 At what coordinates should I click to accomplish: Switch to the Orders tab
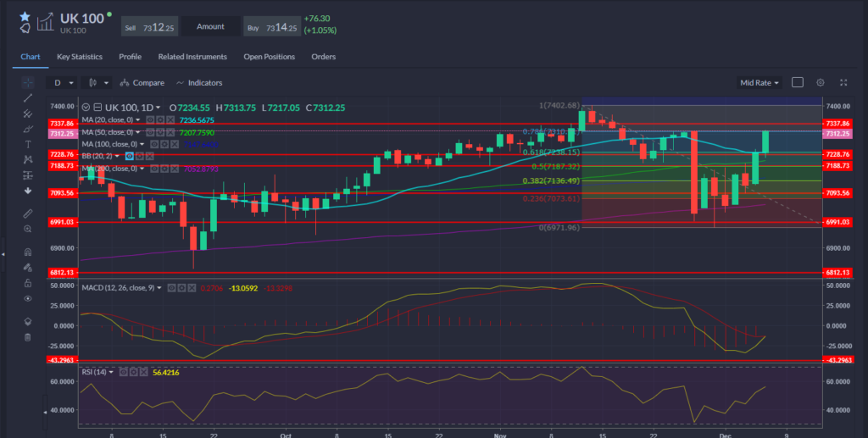(323, 57)
